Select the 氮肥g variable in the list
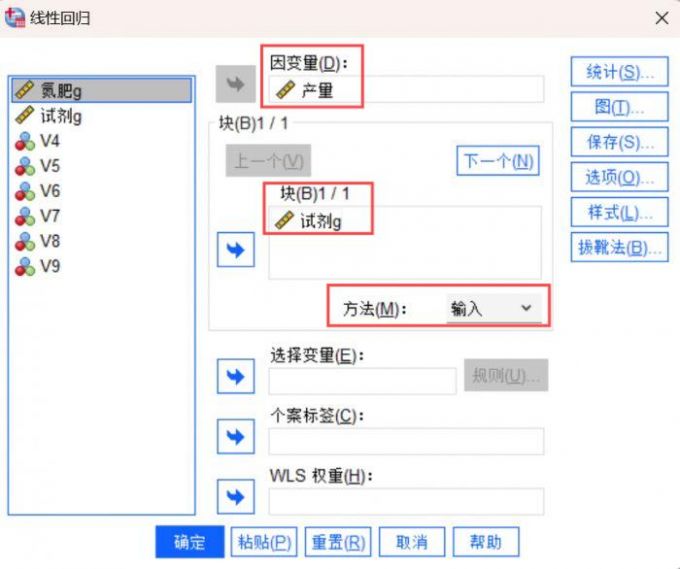680x569 pixels. click(x=101, y=90)
